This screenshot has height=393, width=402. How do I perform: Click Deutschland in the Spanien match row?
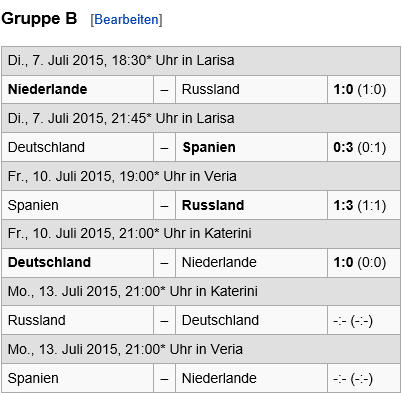(46, 147)
